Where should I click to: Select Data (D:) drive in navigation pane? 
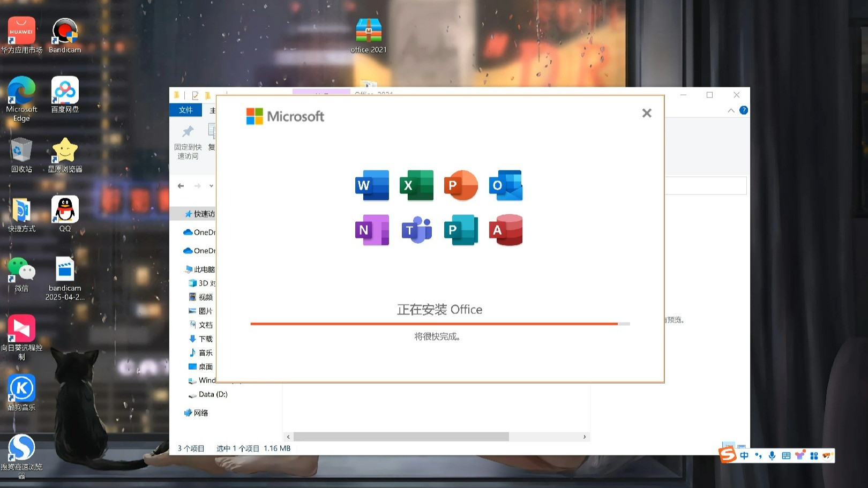(208, 394)
